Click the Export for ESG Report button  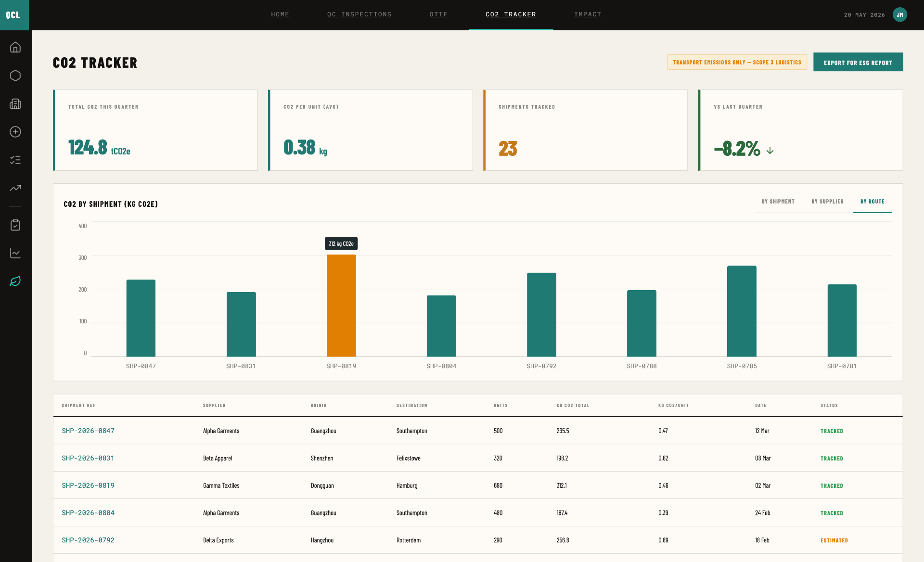858,62
